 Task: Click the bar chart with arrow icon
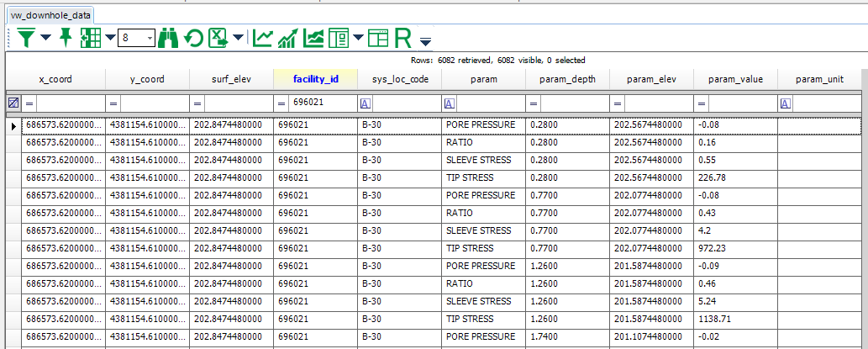click(288, 37)
